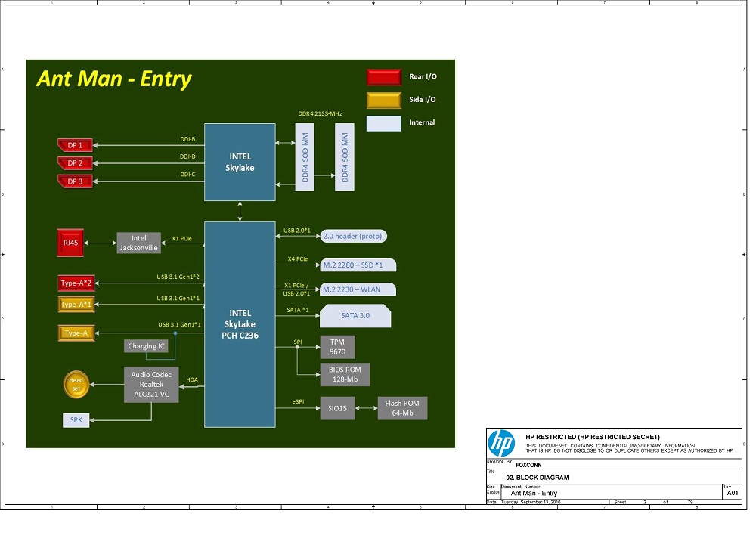Click the DDI-D signal label
756x554 pixels.
pos(187,156)
